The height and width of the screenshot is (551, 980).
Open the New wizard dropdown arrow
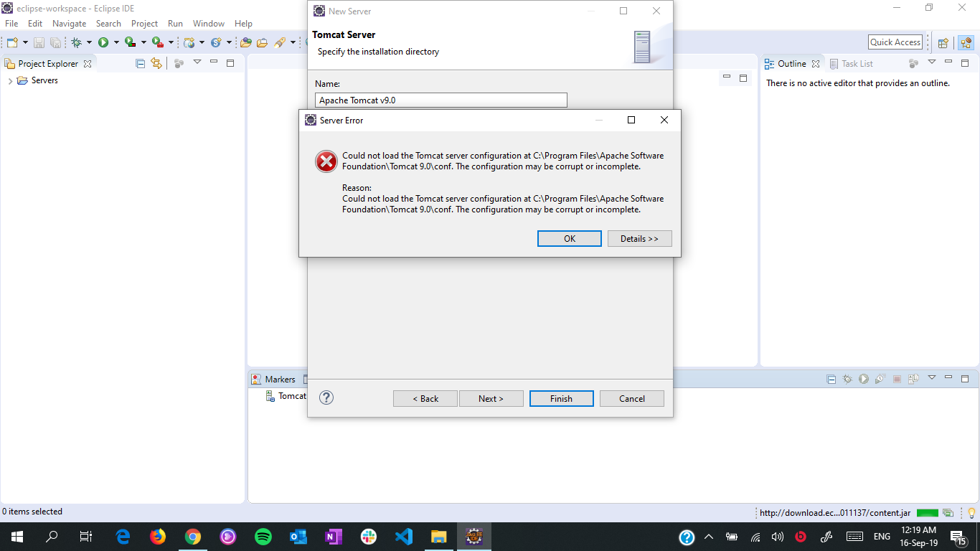click(x=25, y=42)
